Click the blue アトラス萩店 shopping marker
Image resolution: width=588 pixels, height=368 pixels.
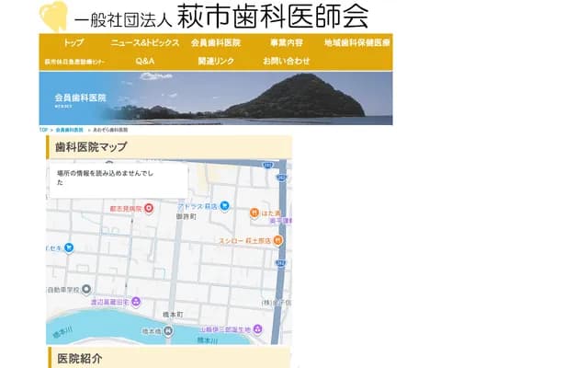tap(224, 206)
